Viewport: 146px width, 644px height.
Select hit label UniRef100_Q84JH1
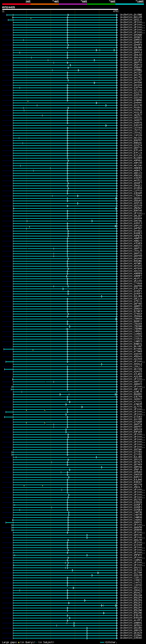click(x=131, y=58)
